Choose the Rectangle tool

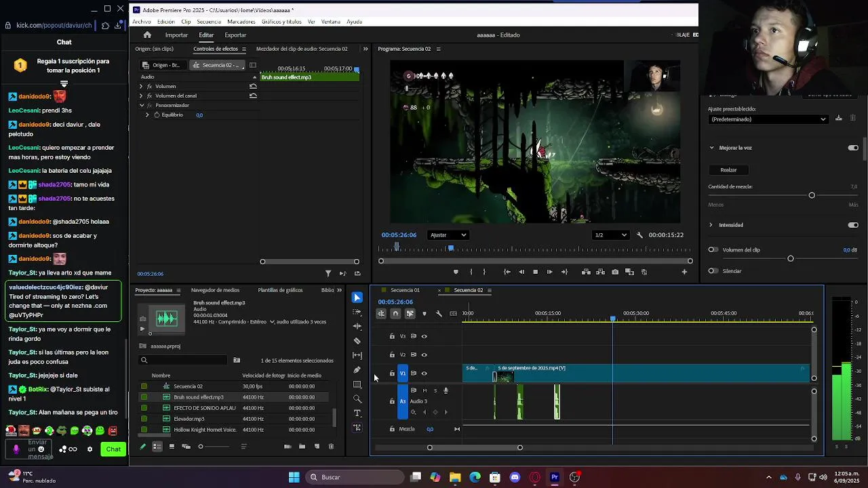point(357,384)
